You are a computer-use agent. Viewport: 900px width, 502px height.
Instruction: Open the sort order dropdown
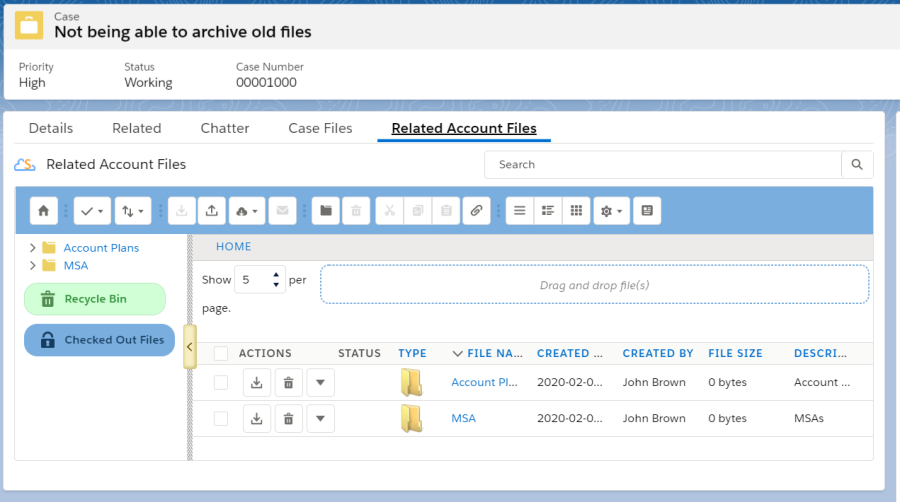pos(132,211)
